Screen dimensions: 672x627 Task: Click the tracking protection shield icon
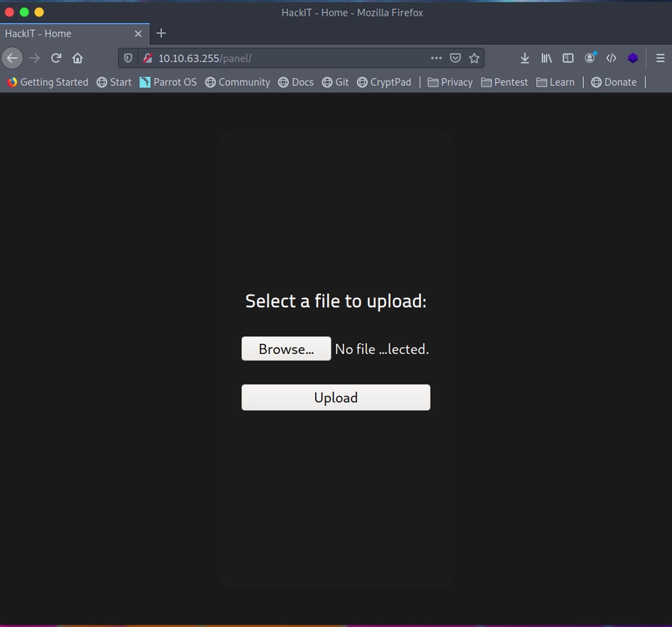[x=128, y=58]
